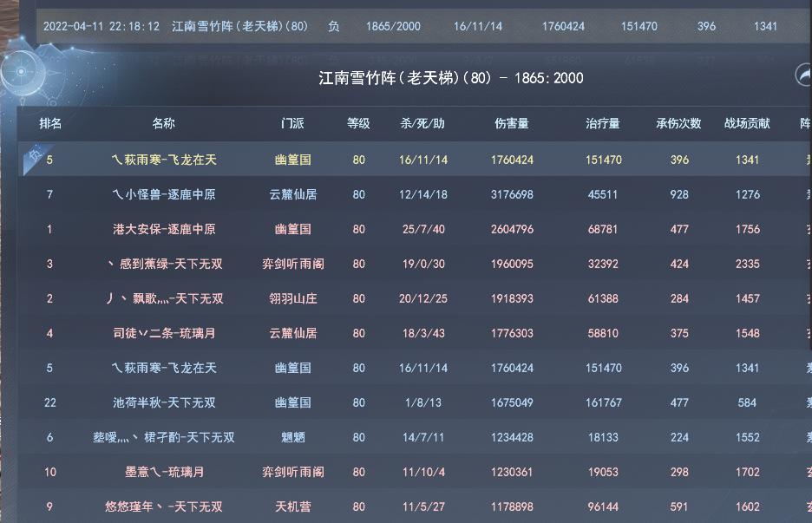Click battlefield contribution value 2335
Image resolution: width=812 pixels, height=523 pixels.
coord(747,264)
